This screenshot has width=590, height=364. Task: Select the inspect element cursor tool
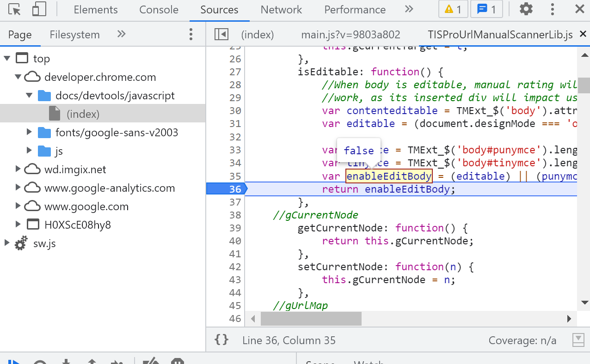[14, 10]
